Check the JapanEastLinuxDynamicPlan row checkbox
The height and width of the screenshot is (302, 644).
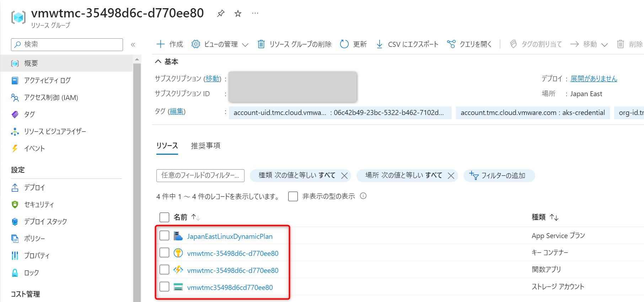164,236
